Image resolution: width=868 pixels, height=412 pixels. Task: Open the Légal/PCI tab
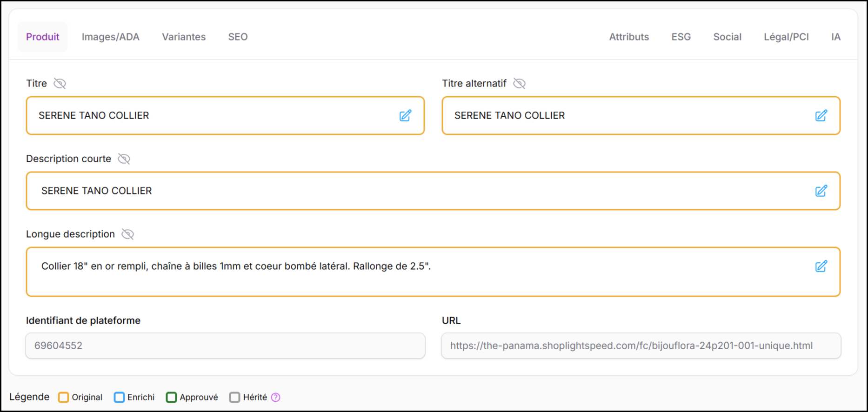point(786,37)
